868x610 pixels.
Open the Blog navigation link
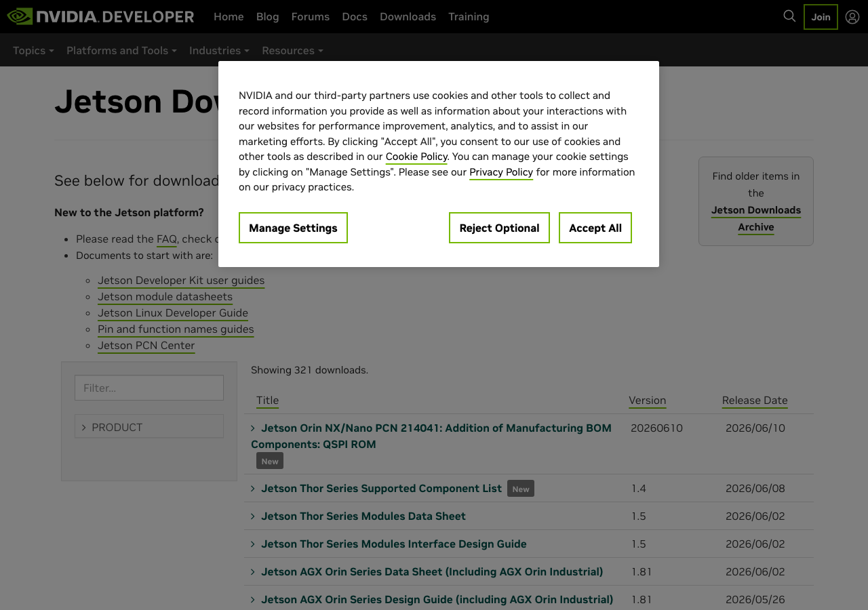pos(267,16)
